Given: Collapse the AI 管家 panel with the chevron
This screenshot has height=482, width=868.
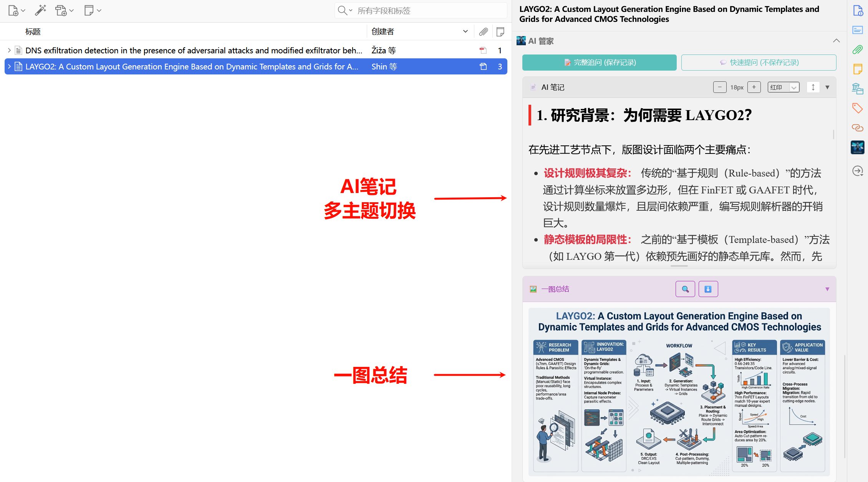Looking at the screenshot, I should coord(837,41).
